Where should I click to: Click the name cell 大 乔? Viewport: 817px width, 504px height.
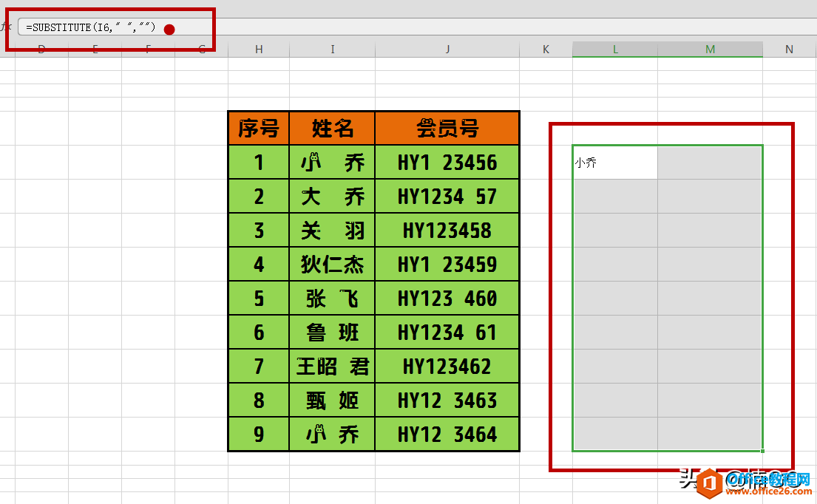point(333,197)
